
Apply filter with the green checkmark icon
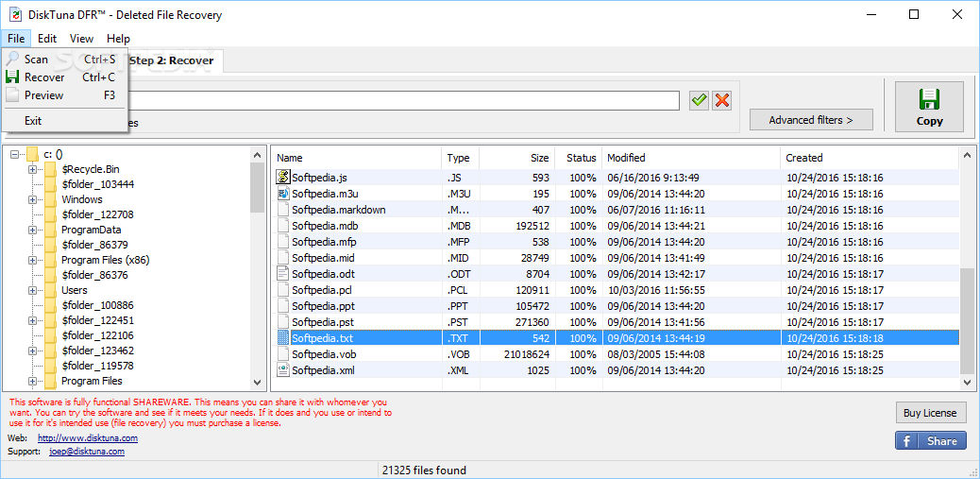(700, 100)
